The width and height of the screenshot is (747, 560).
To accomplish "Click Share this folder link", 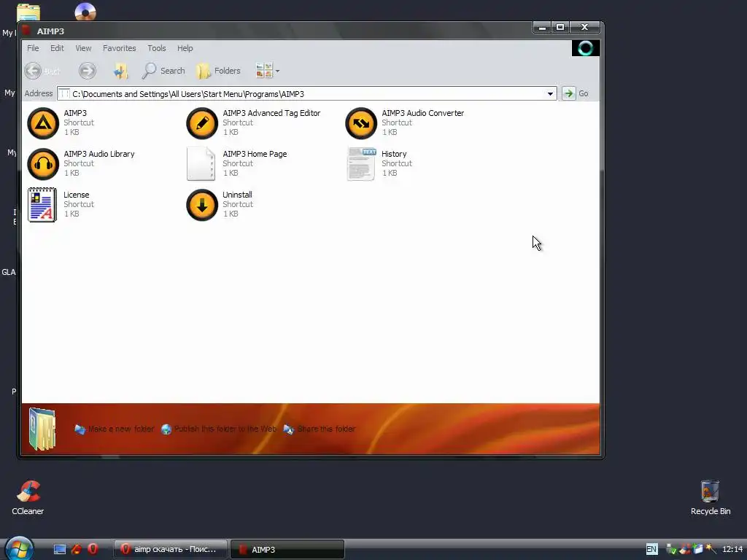I will pos(320,429).
